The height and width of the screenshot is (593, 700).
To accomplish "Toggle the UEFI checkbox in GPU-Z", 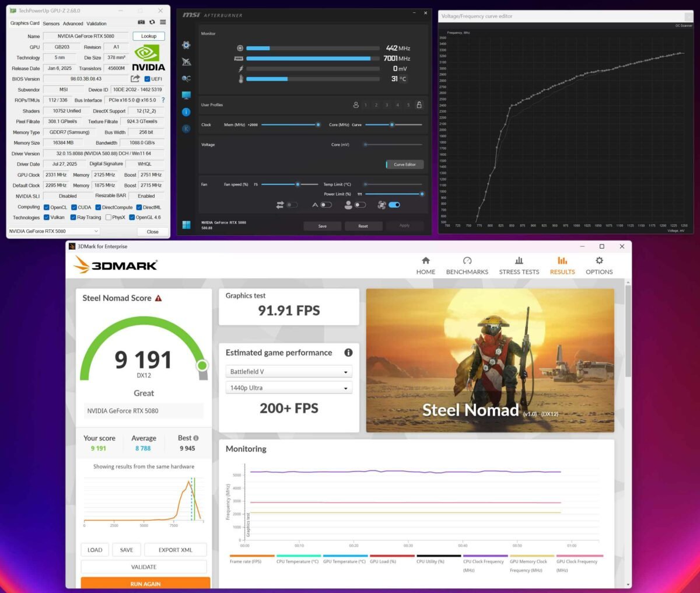I will click(x=147, y=79).
